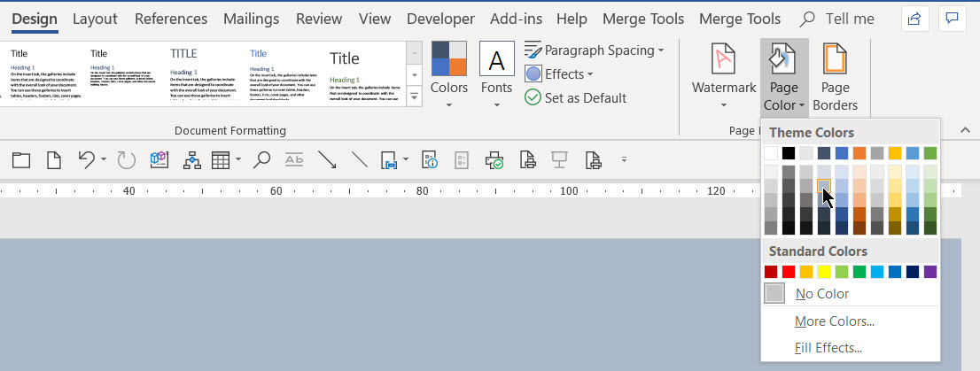Open the magnifier search icon
Image resolution: width=980 pixels, height=371 pixels.
pyautogui.click(x=261, y=160)
